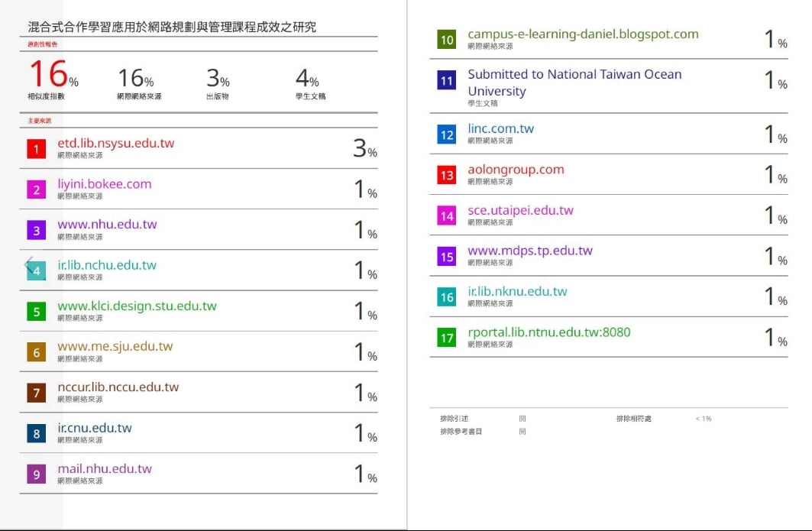The width and height of the screenshot is (812, 531).
Task: Click the red 16% similarity index value
Action: [x=54, y=73]
